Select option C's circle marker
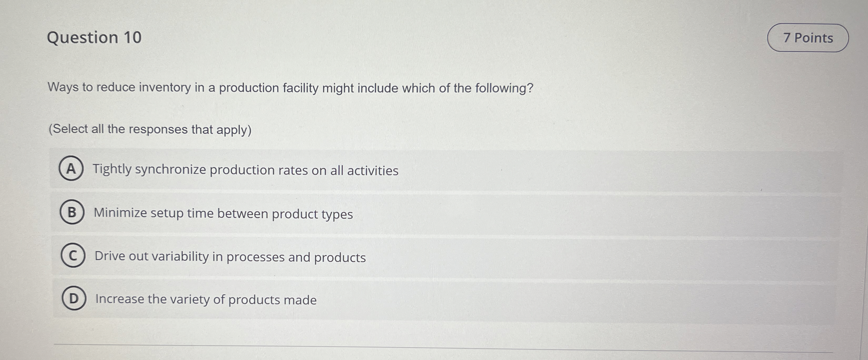 coord(73,256)
